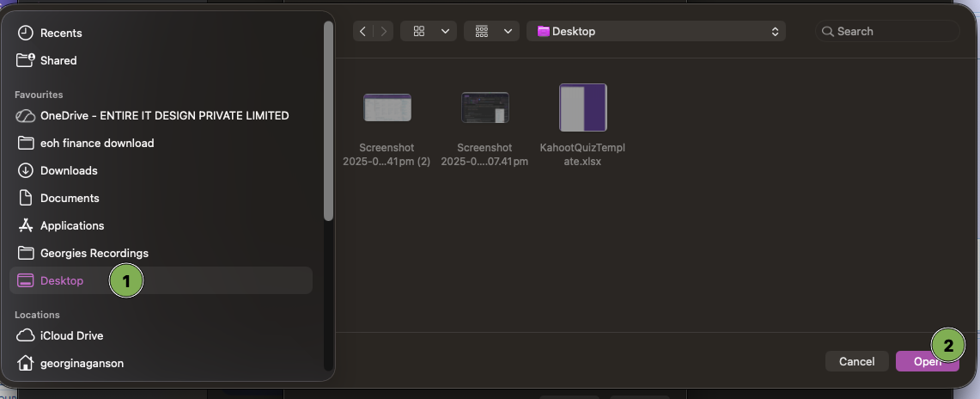The height and width of the screenshot is (399, 980).
Task: Select the Shared sidebar folder
Action: click(x=58, y=60)
